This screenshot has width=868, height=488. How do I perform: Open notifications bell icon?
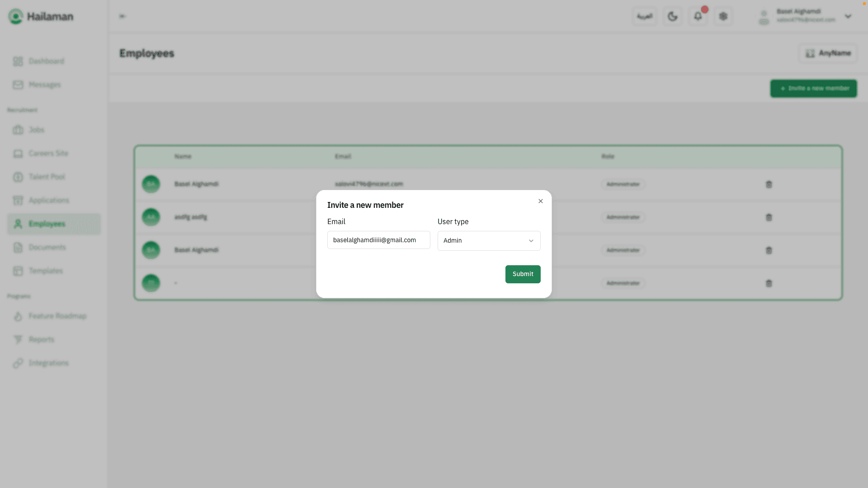coord(698,17)
